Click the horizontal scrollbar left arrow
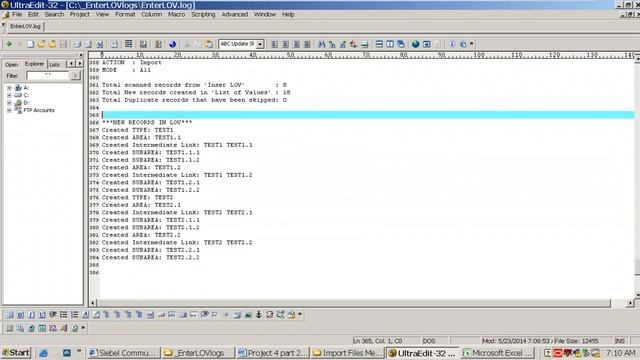 click(93, 303)
